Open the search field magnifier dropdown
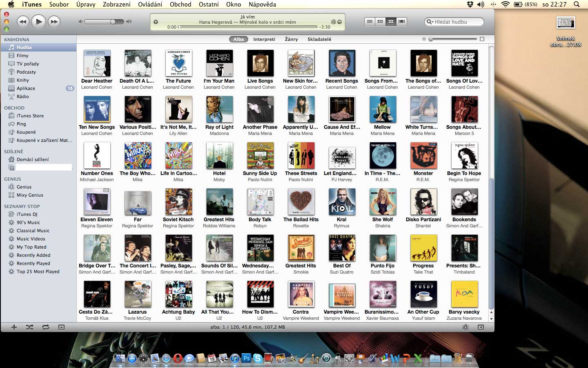This screenshot has height=368, width=588. (x=430, y=22)
